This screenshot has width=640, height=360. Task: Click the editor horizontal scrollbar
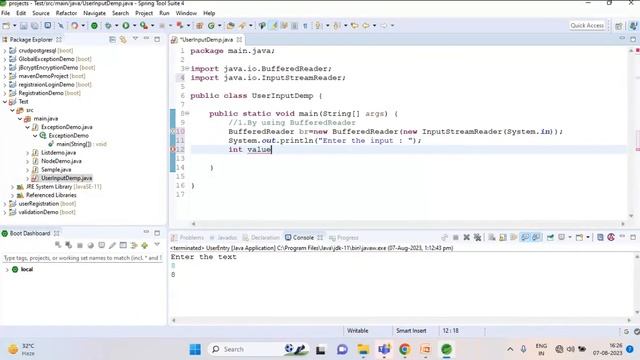(408, 224)
